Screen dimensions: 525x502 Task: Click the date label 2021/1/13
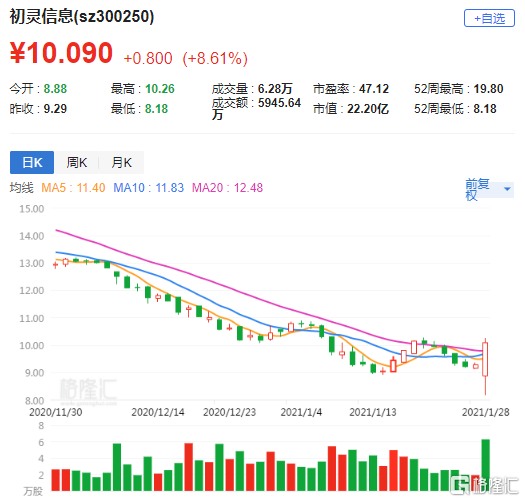[373, 412]
